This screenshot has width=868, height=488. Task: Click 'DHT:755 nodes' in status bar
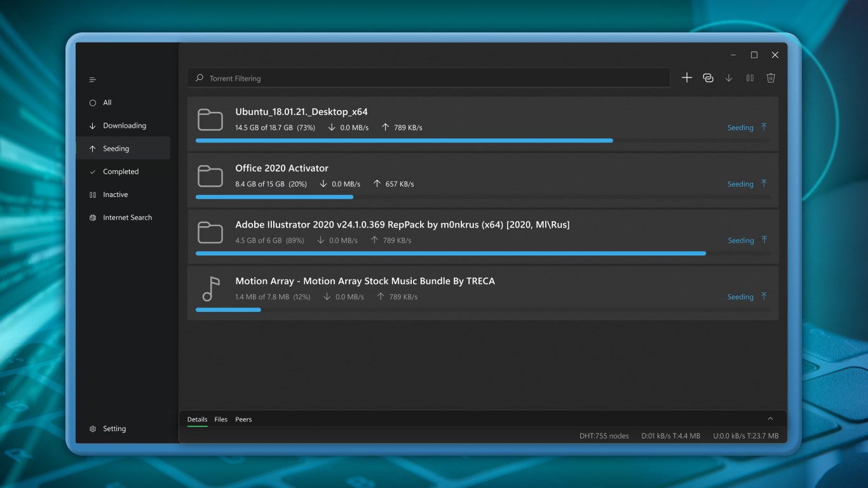[x=604, y=436]
